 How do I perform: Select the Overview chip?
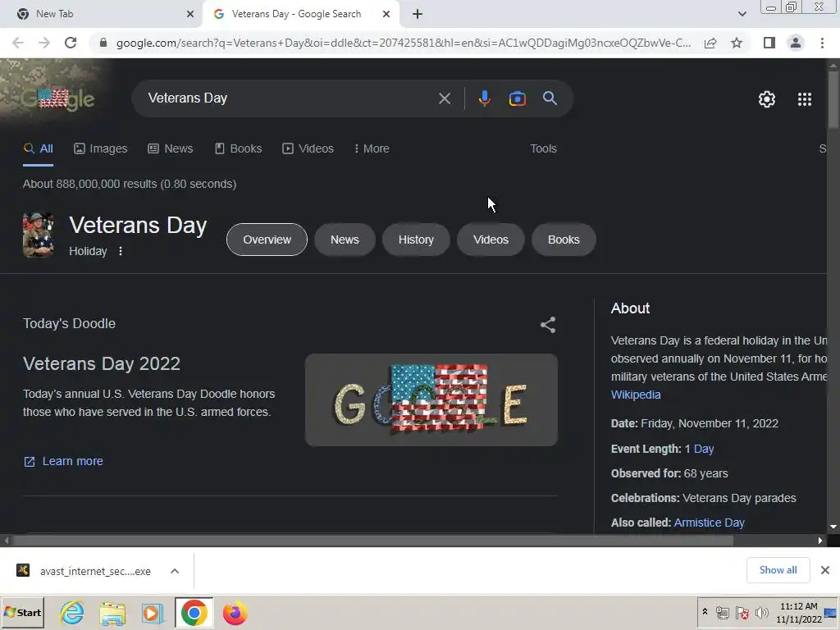coord(267,240)
